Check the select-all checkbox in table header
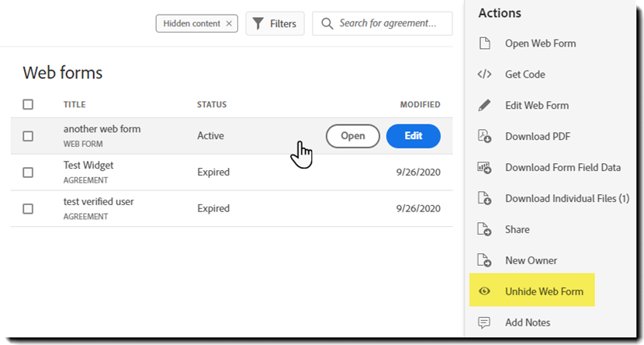The image size is (644, 345). click(x=28, y=105)
